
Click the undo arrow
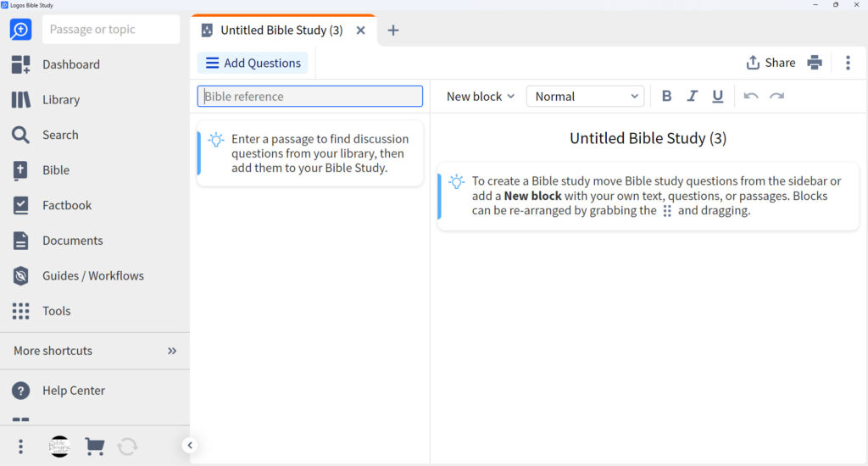(751, 97)
